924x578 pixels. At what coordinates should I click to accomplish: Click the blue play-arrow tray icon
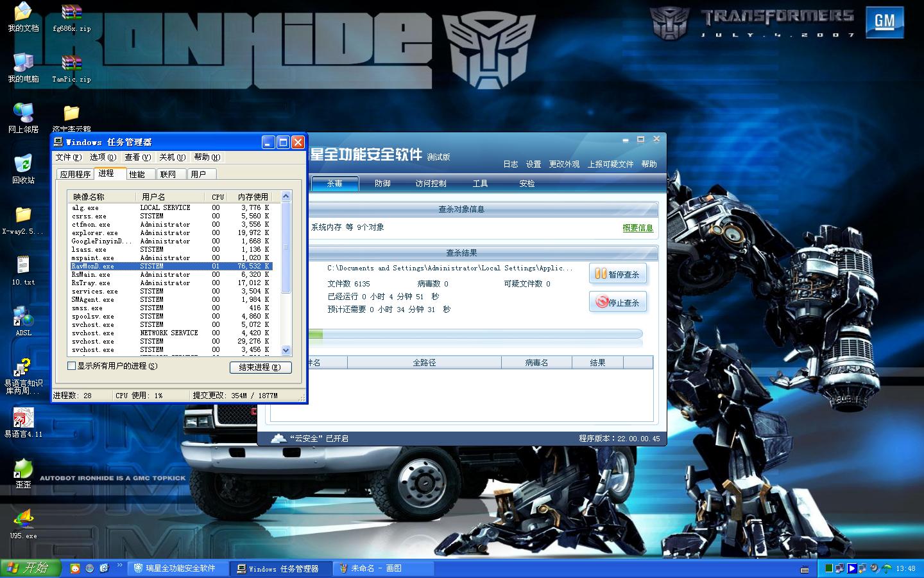point(851,568)
